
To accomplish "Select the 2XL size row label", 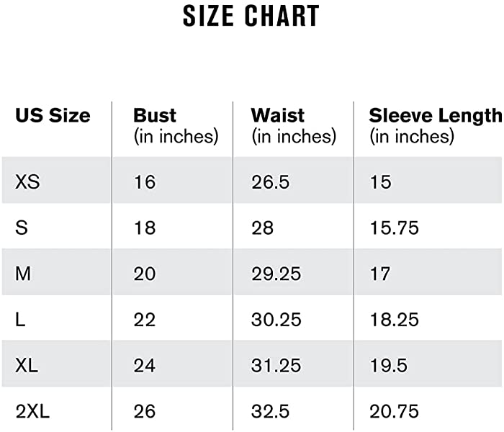I will [32, 411].
